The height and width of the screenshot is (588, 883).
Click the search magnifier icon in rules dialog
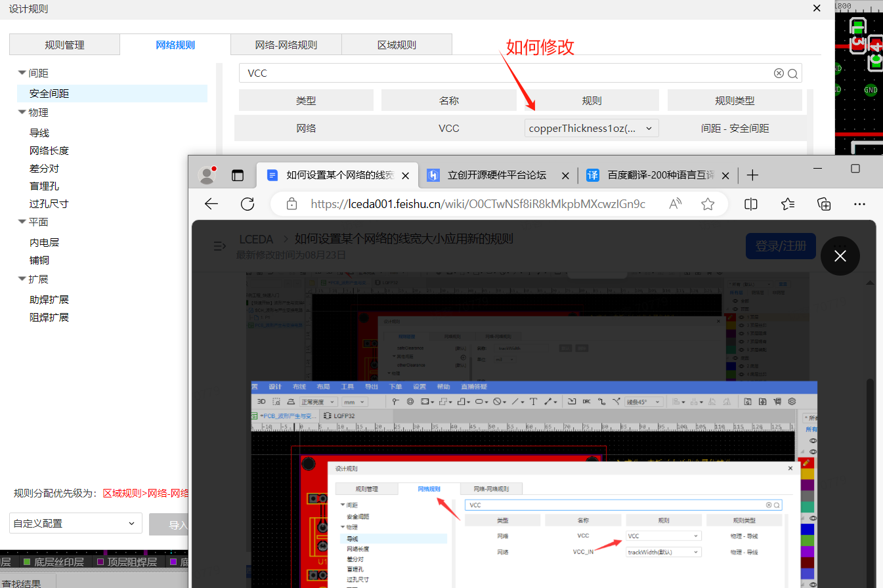(x=792, y=73)
